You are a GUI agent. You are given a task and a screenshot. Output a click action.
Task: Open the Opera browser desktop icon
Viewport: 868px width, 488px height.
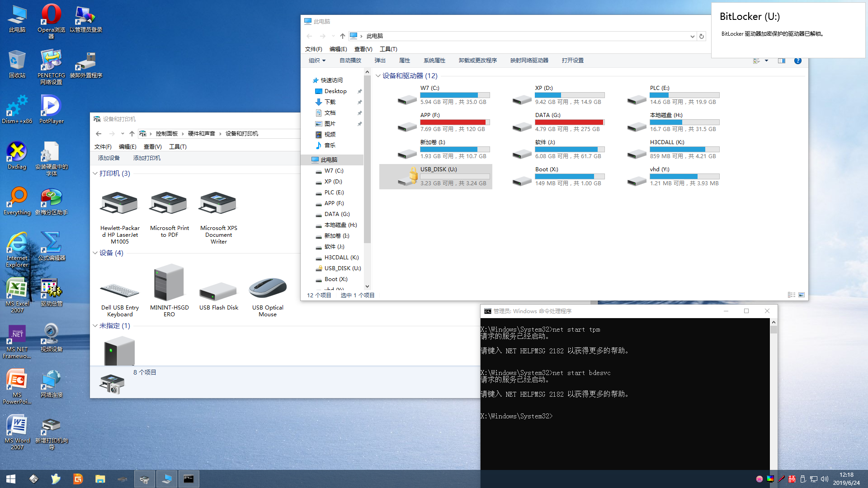[51, 20]
